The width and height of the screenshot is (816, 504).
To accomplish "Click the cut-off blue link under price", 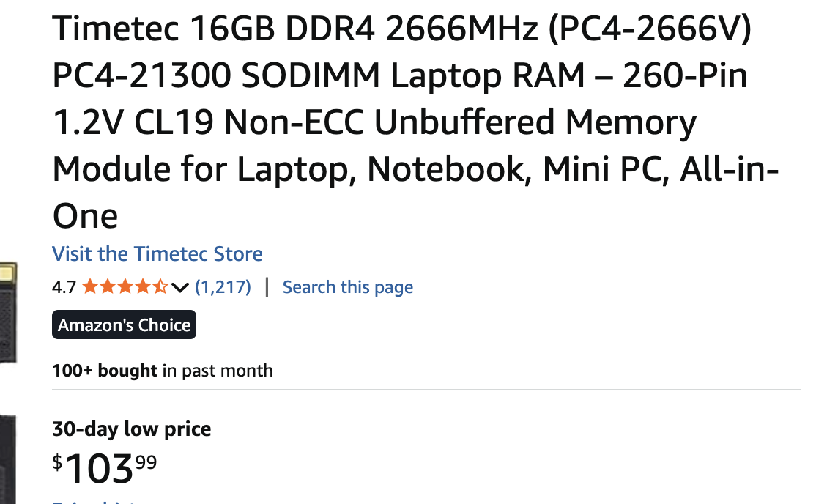I will pos(88,502).
